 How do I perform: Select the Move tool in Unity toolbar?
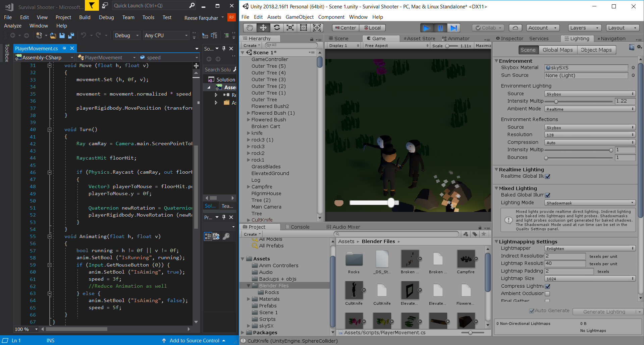click(263, 28)
